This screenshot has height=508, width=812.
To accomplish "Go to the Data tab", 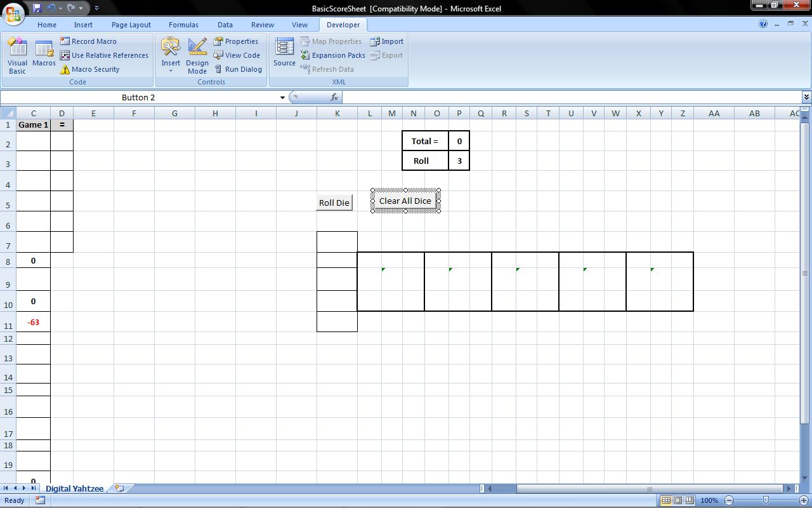I will tap(225, 25).
